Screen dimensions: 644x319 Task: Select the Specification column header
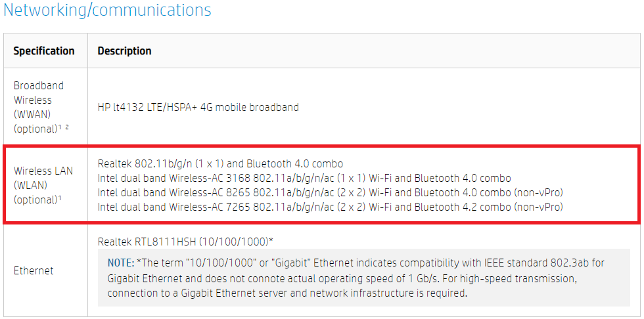click(x=44, y=51)
